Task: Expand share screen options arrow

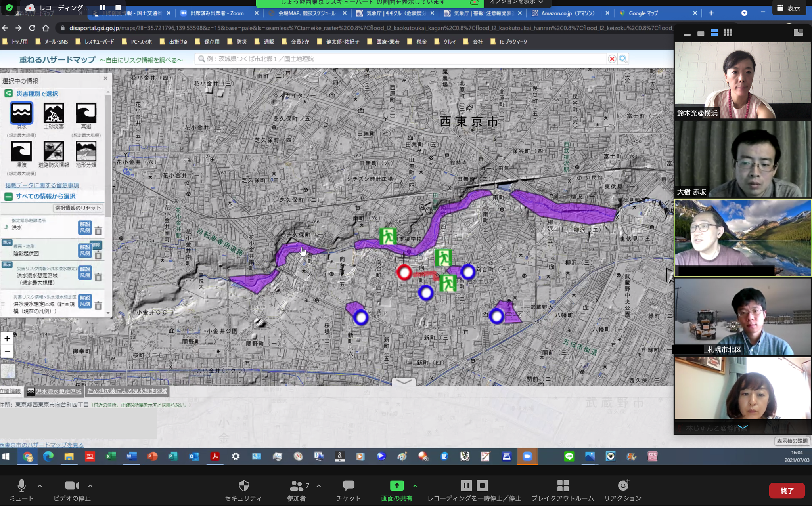Action: click(x=415, y=485)
